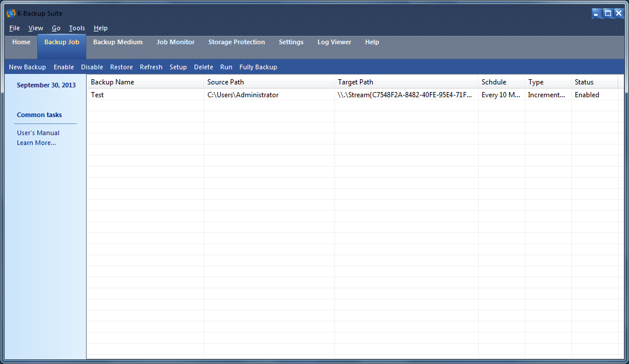
Task: Disable the selected backup job
Action: 92,67
